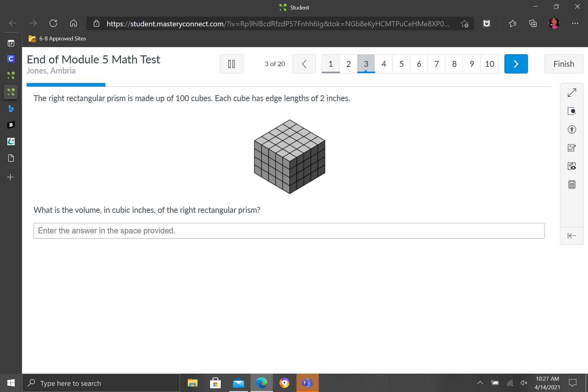Open the accessibility options icon
The height and width of the screenshot is (392, 588).
pos(572,130)
